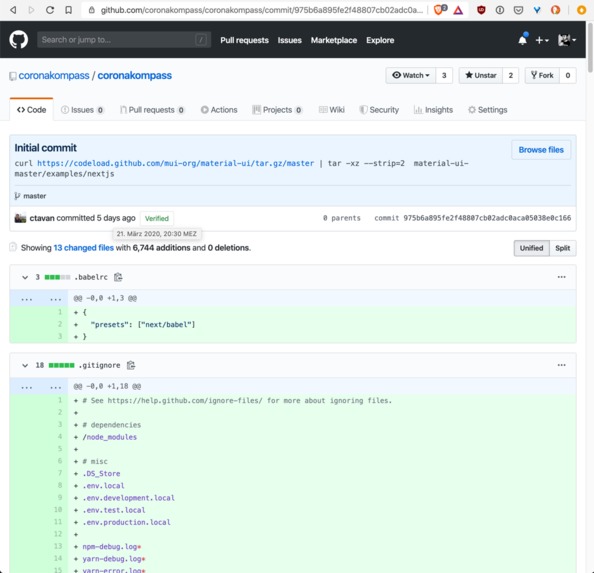Click the address bar URL
Image resolution: width=594 pixels, height=573 pixels.
point(261,10)
